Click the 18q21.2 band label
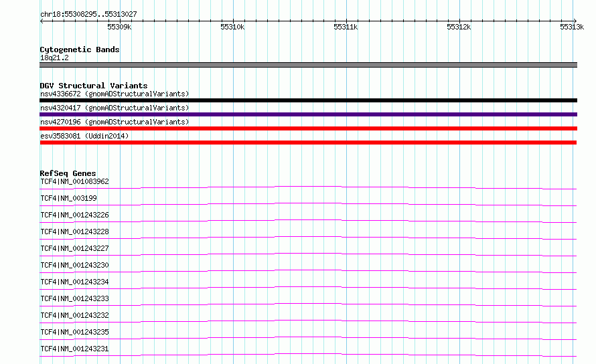 point(54,58)
